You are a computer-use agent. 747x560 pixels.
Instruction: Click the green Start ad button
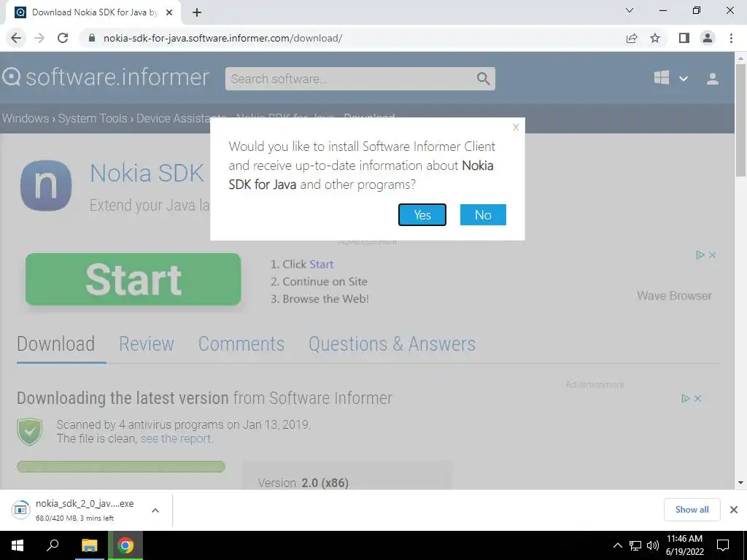(133, 279)
